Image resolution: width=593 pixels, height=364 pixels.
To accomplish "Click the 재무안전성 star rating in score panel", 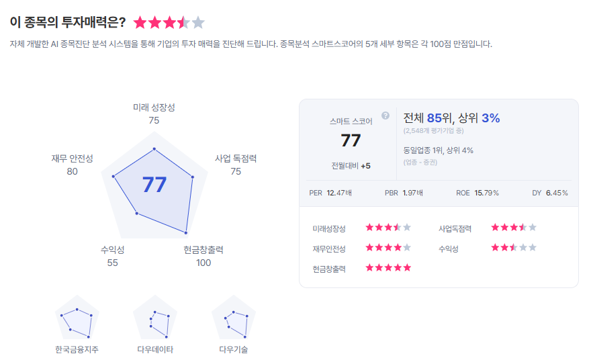I will pos(387,248).
